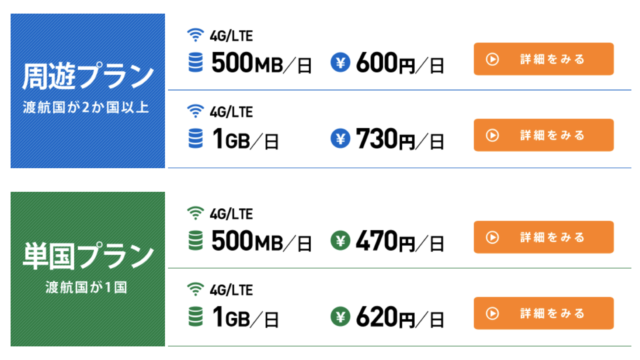
Task: Click the blue yen icon beside 730円
Action: (x=340, y=138)
